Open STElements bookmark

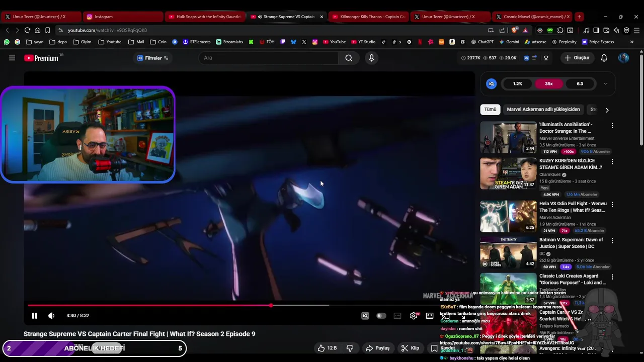click(x=197, y=42)
